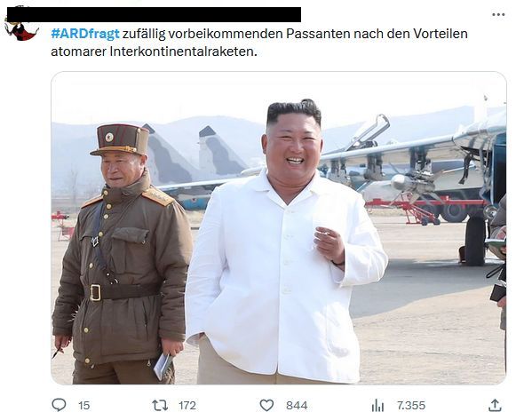The height and width of the screenshot is (420, 516).
Task: Open the #ARDfragt hashtag link
Action: point(85,34)
